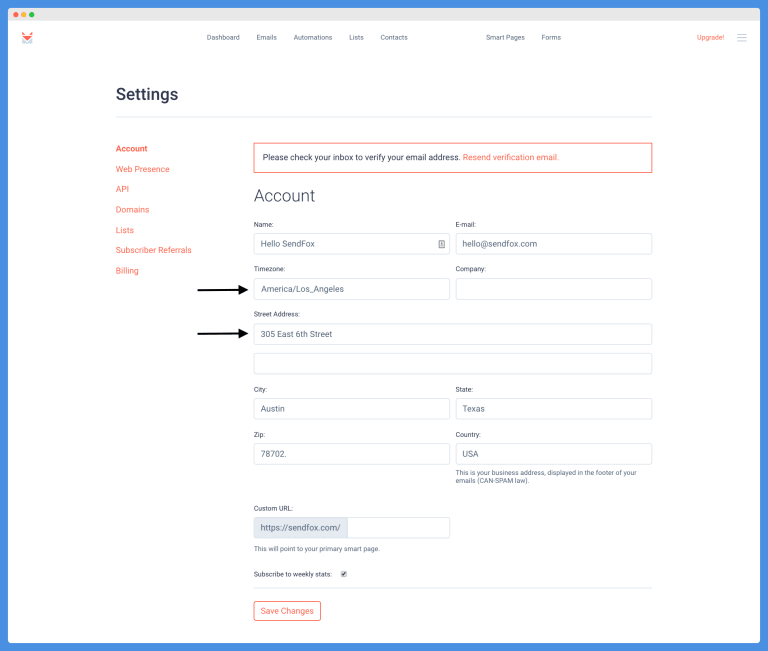The width and height of the screenshot is (768, 651).
Task: Select Domains in settings sidebar
Action: tap(132, 210)
